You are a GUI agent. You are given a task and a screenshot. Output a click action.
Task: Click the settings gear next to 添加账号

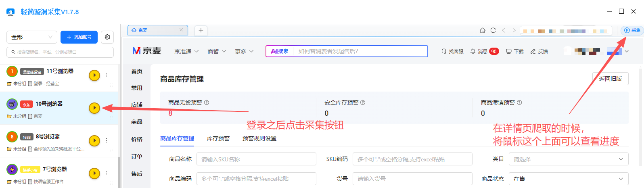(x=107, y=37)
